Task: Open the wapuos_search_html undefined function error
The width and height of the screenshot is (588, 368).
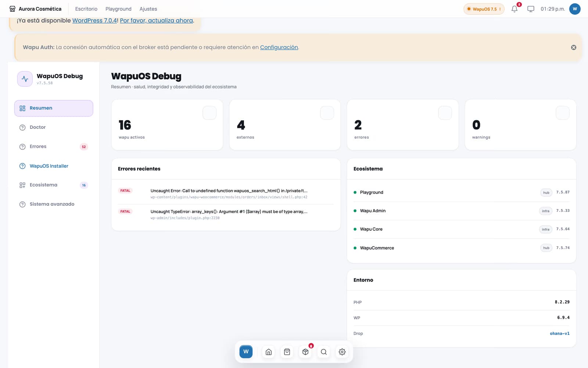Action: tap(229, 191)
